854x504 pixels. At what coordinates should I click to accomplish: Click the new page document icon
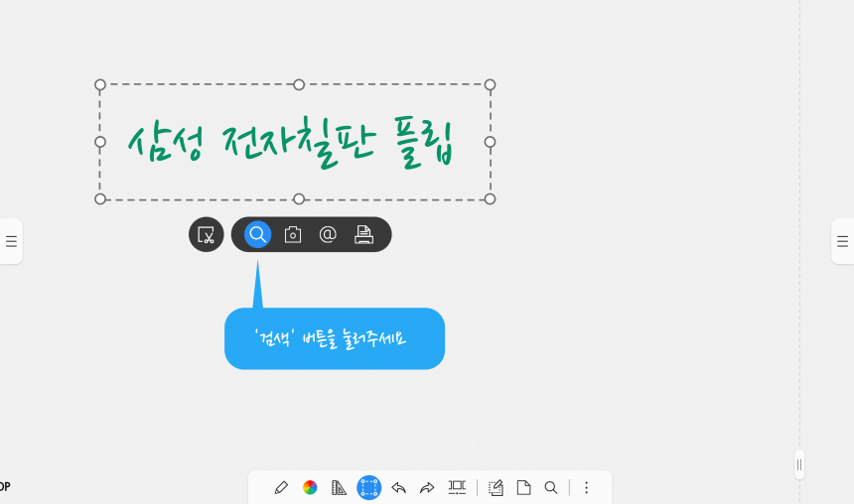(524, 488)
